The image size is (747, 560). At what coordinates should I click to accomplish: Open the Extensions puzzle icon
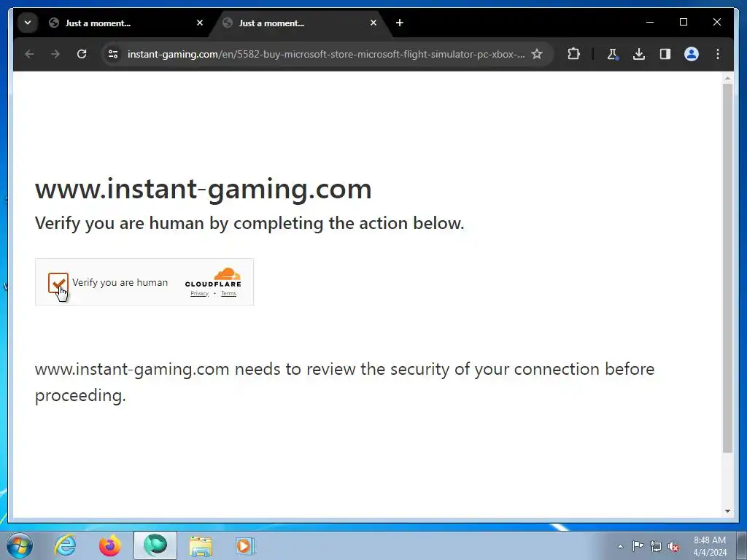click(x=573, y=54)
